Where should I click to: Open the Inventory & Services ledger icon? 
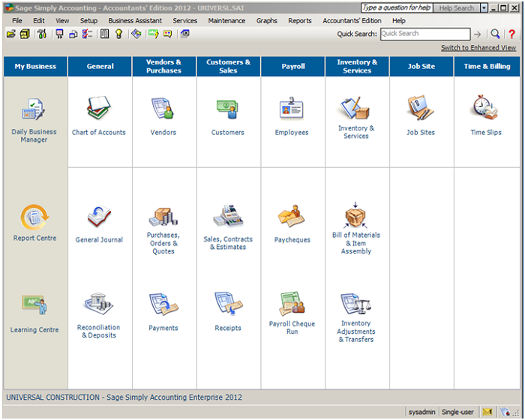click(x=355, y=108)
